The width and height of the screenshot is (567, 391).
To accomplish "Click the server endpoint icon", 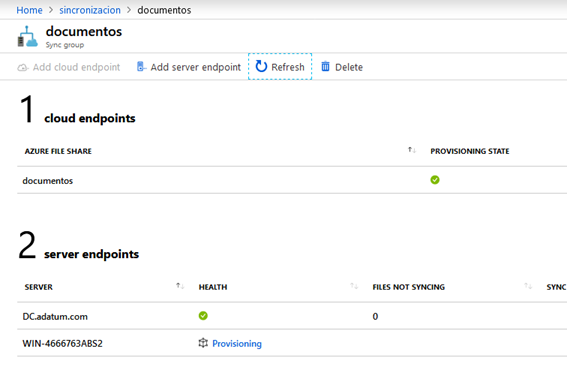I will click(x=141, y=67).
